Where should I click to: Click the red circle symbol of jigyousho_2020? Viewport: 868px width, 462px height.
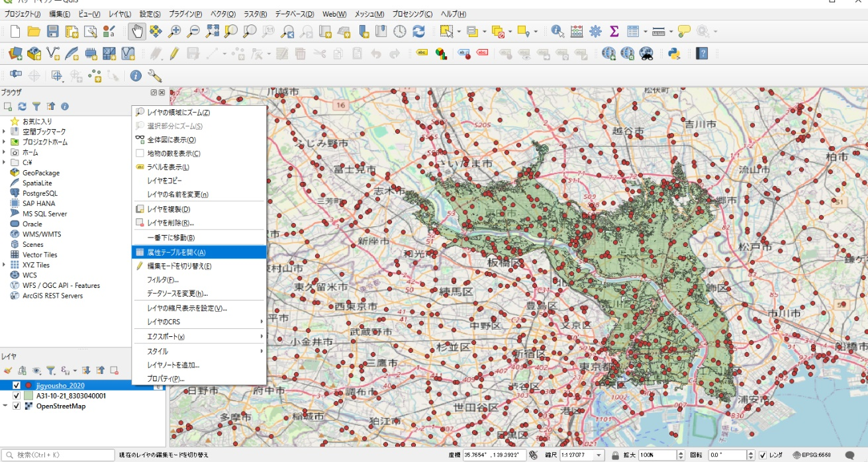click(28, 385)
